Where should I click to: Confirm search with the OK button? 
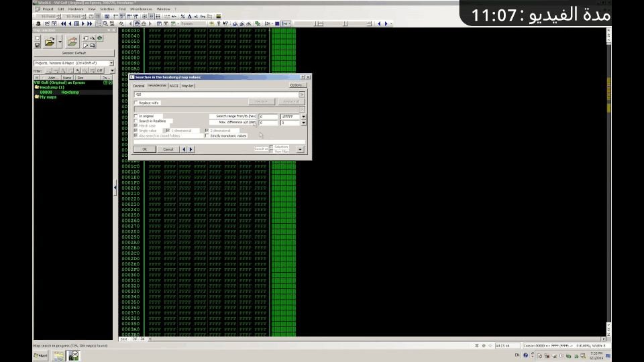point(145,149)
